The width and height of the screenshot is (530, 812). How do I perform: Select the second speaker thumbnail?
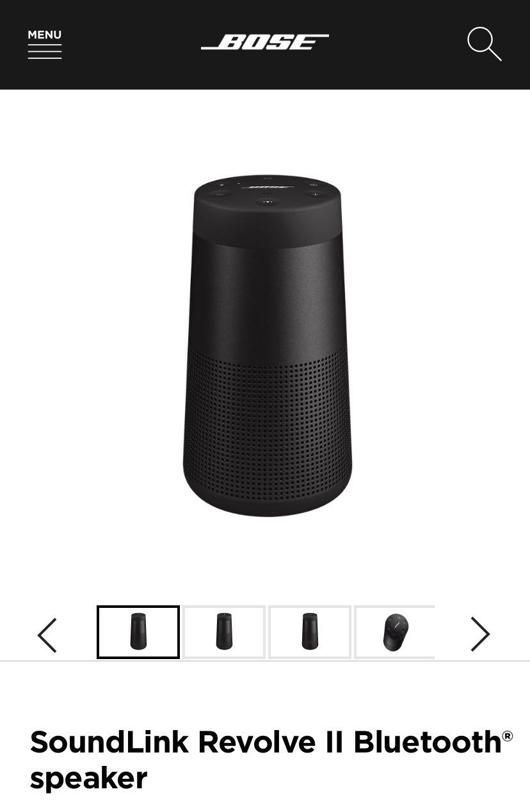(224, 632)
